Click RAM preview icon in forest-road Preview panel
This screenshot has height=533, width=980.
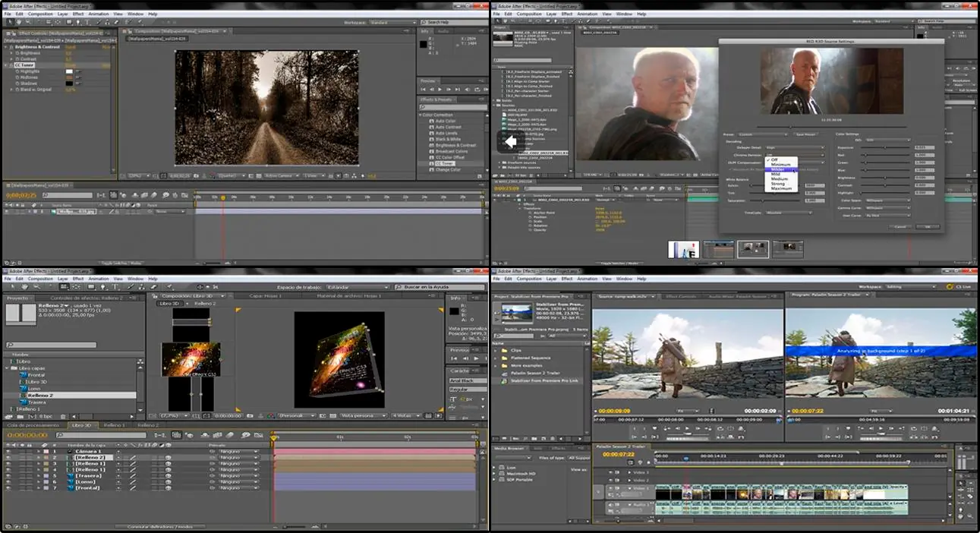tap(486, 90)
